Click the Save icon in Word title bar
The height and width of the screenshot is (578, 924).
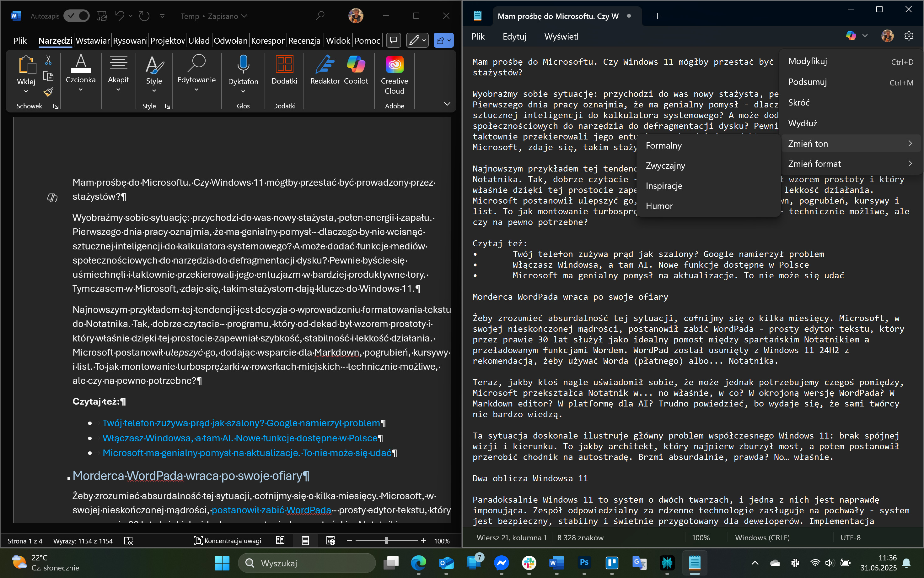(x=102, y=16)
